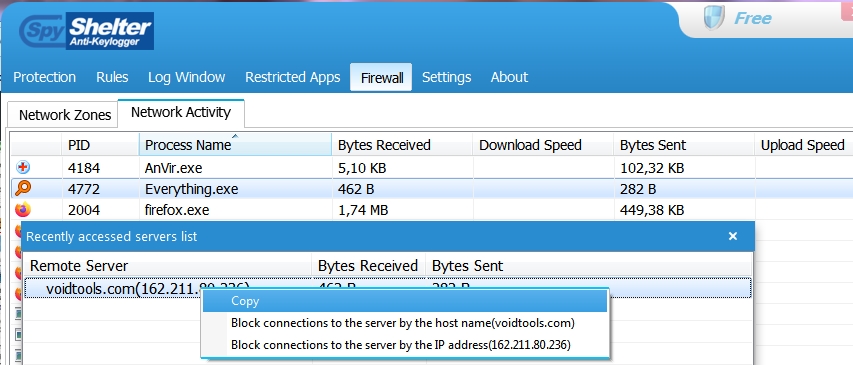
Task: Switch to the Log Window tab
Action: tap(187, 77)
